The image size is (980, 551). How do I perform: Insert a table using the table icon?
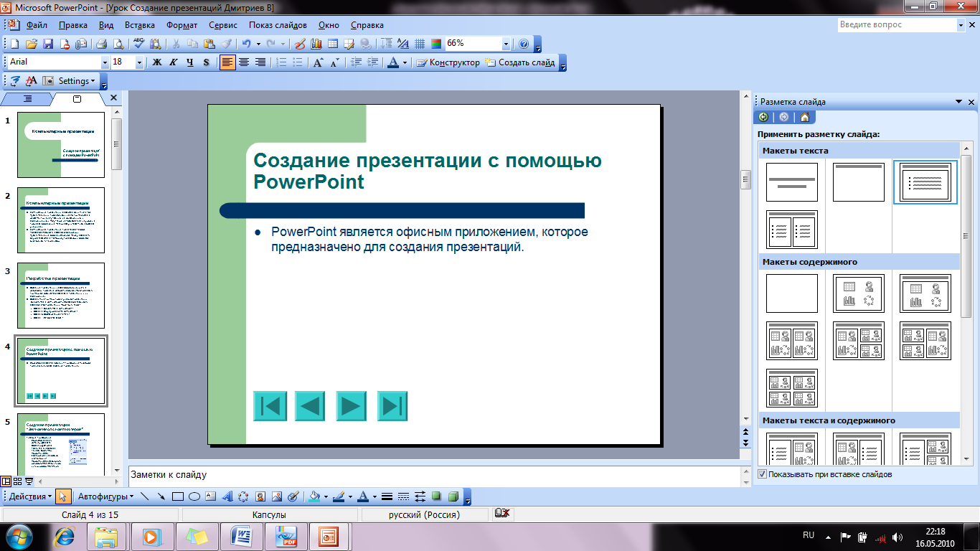click(x=332, y=44)
